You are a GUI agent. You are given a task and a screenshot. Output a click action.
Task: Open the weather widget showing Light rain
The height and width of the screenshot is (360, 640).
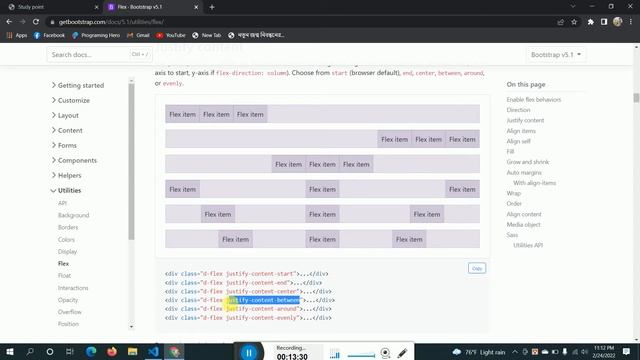(x=479, y=352)
